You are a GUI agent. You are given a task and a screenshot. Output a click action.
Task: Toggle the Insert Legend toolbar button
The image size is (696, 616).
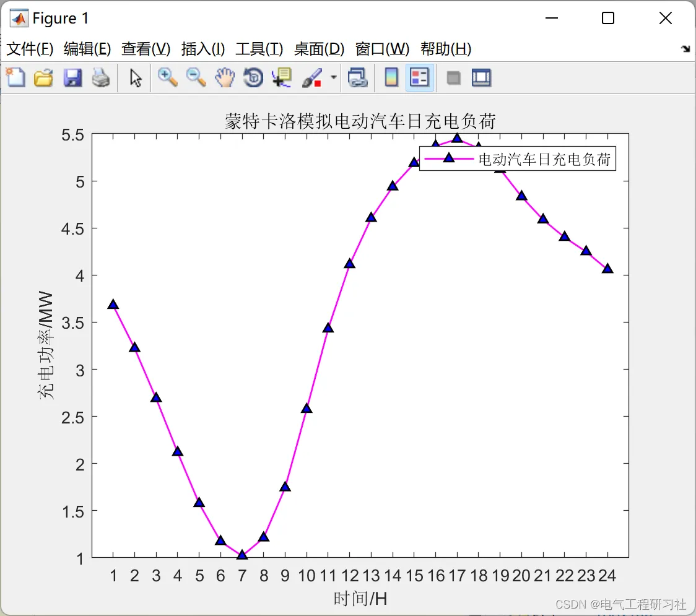(x=419, y=77)
